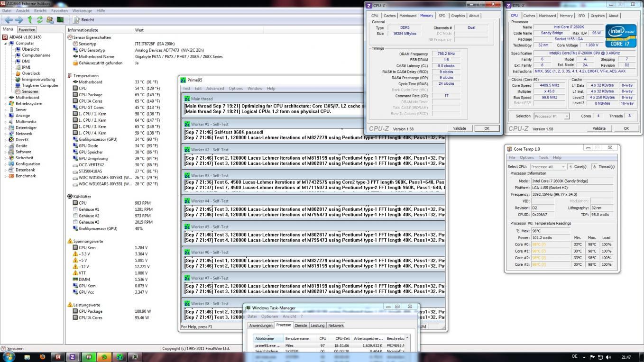This screenshot has width=644, height=362.
Task: Click the Refresh icon in AIDA64 toolbar
Action: [40, 20]
